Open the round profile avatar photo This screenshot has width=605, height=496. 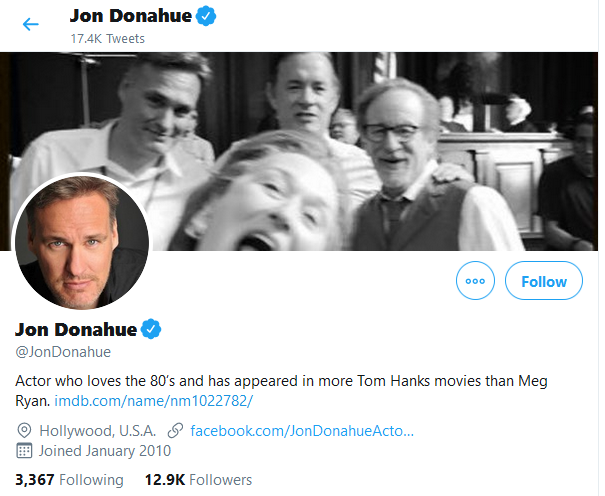82,241
